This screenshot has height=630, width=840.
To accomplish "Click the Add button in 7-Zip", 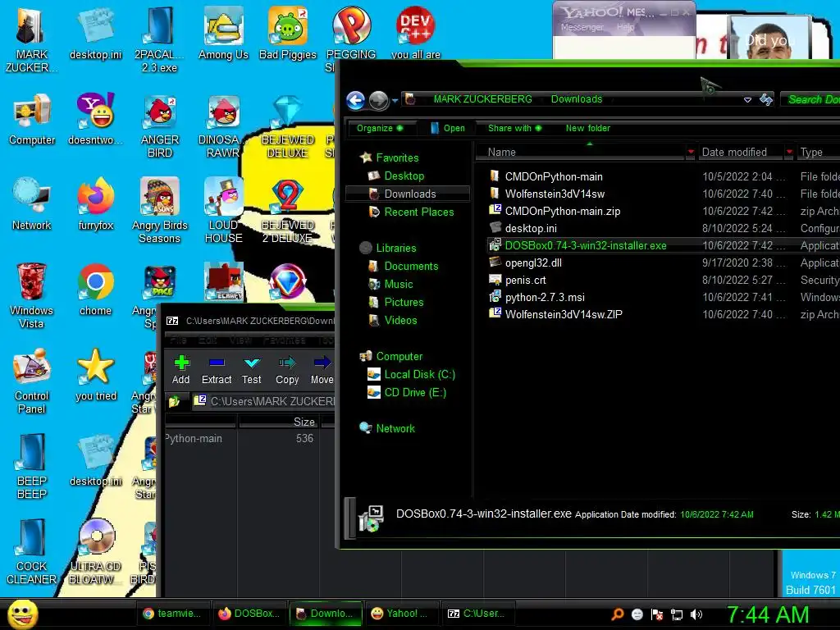I will (181, 370).
